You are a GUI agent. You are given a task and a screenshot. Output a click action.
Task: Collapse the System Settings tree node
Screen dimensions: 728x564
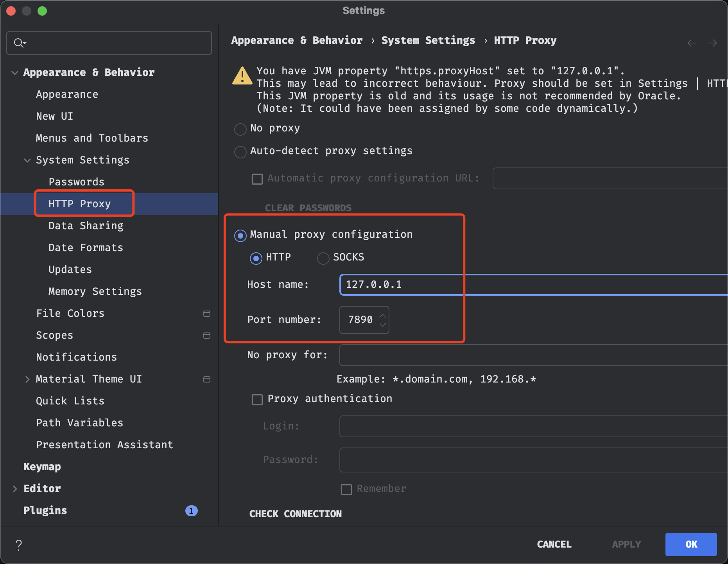click(27, 160)
